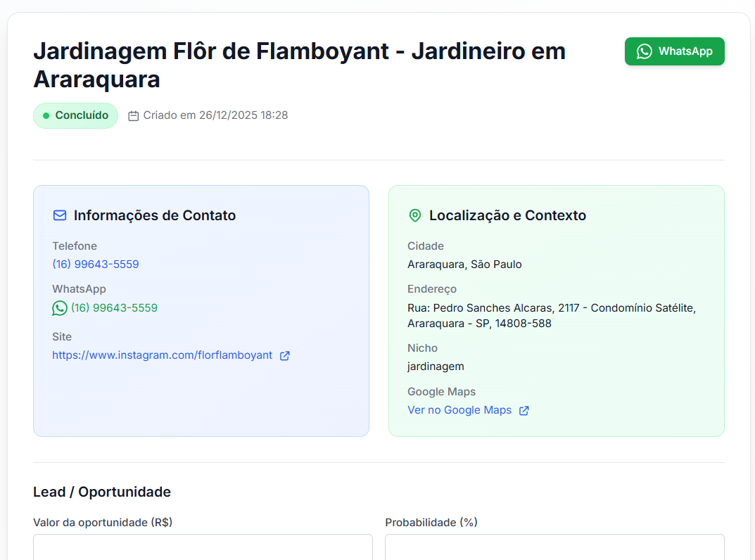Click the Lead / Oportunidade section heading
The image size is (755, 560).
[102, 492]
